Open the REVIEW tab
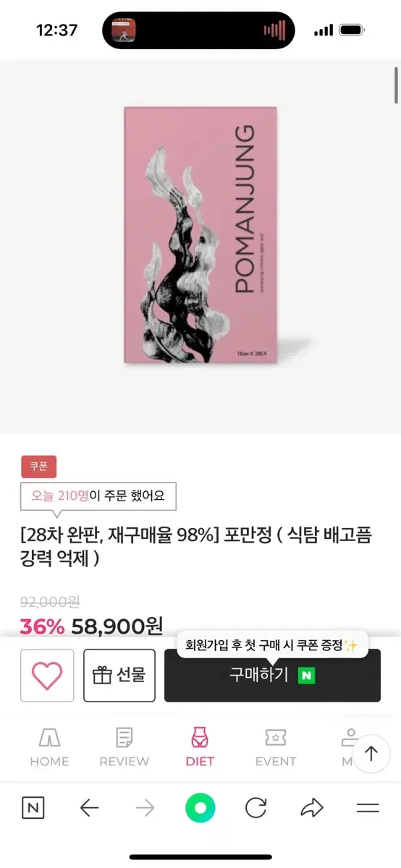 [x=124, y=747]
